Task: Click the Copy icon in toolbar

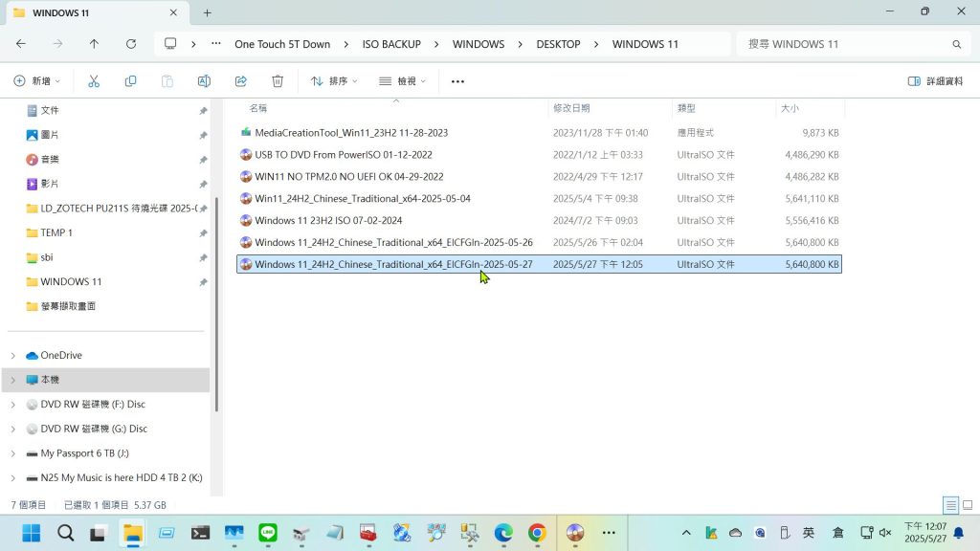Action: (130, 81)
